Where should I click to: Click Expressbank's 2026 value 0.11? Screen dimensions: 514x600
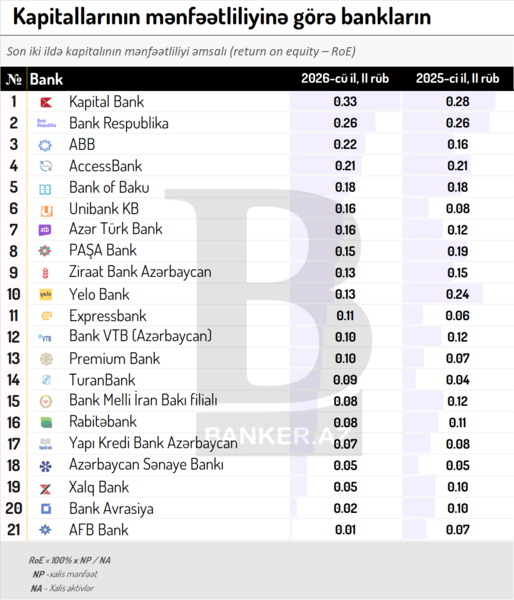[x=345, y=316]
